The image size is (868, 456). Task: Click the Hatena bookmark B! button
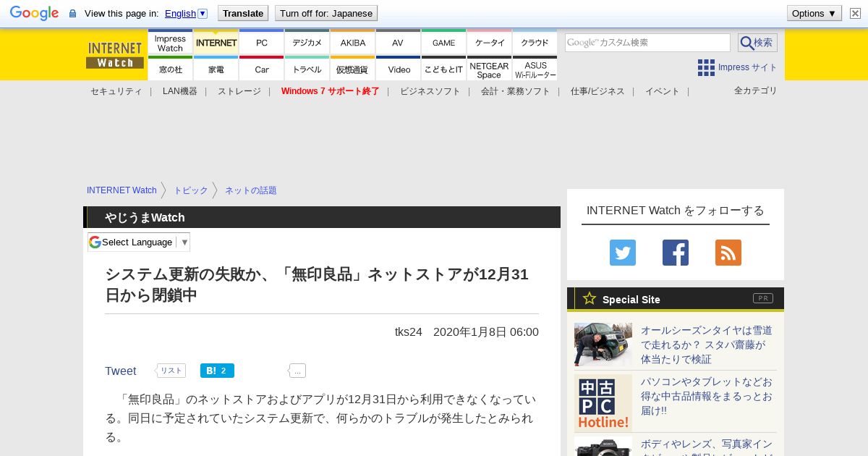pyautogui.click(x=217, y=371)
